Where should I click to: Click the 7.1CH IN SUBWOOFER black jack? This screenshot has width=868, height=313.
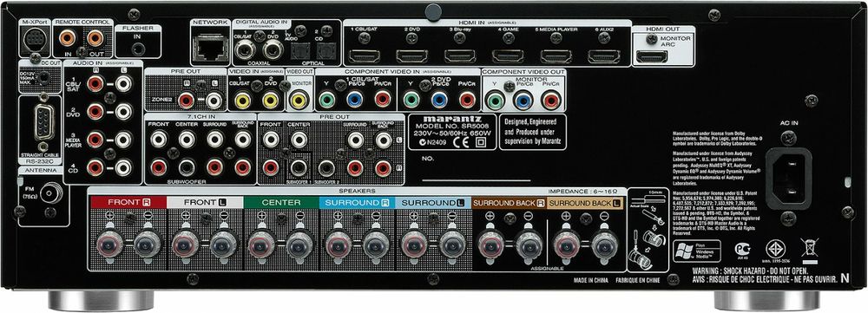[x=187, y=167]
